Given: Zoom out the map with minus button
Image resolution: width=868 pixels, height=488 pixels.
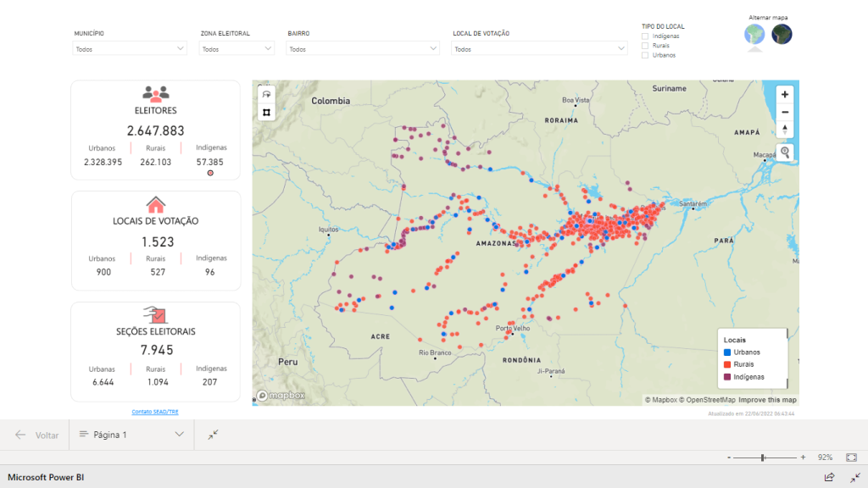Looking at the screenshot, I should 785,112.
